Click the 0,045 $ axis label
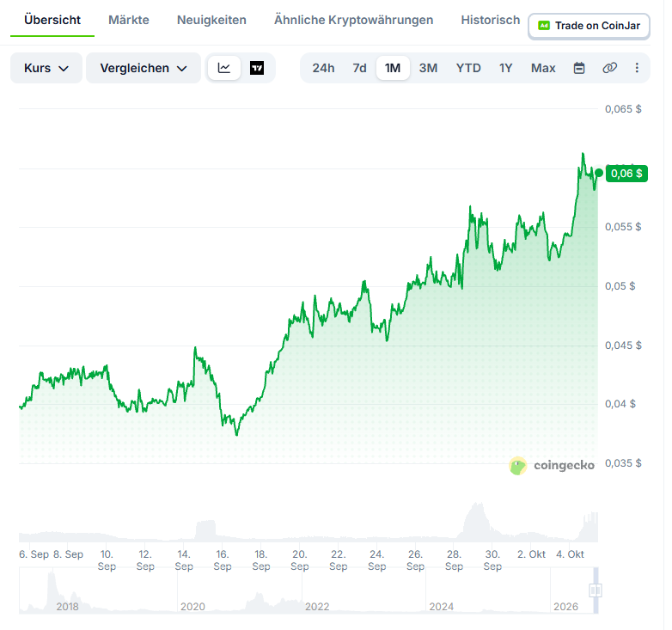 [623, 346]
